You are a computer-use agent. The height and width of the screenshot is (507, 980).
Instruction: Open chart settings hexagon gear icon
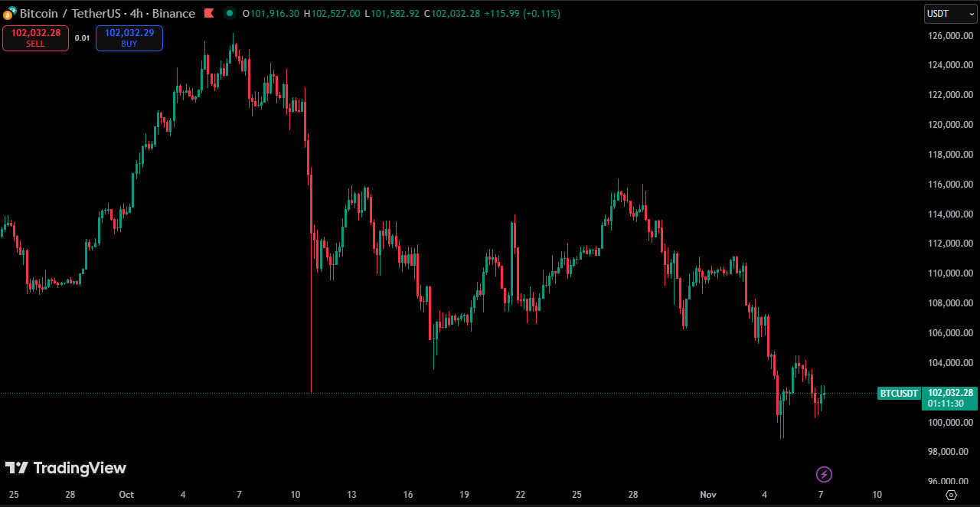[x=951, y=495]
